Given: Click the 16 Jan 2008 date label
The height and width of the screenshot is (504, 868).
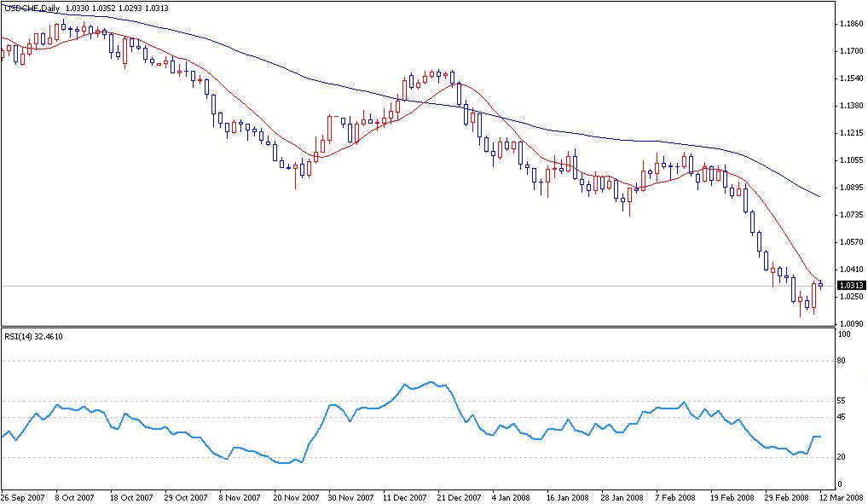Looking at the screenshot, I should coord(567,497).
